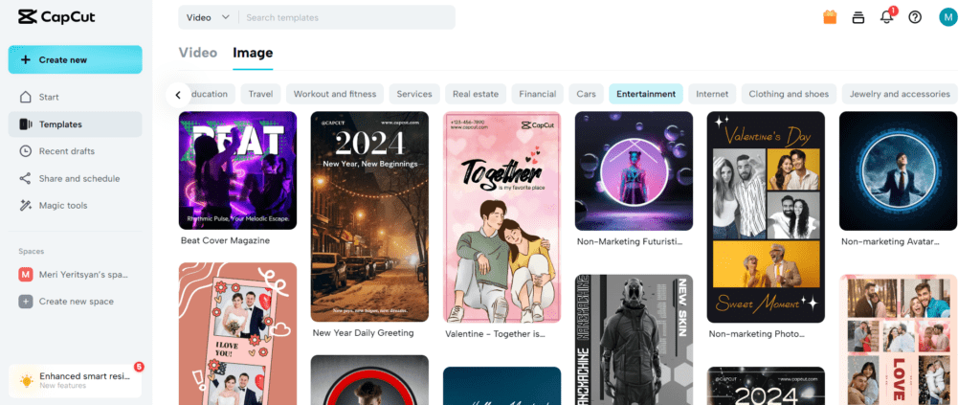Click Create new space
The image size is (980, 405).
pos(75,302)
